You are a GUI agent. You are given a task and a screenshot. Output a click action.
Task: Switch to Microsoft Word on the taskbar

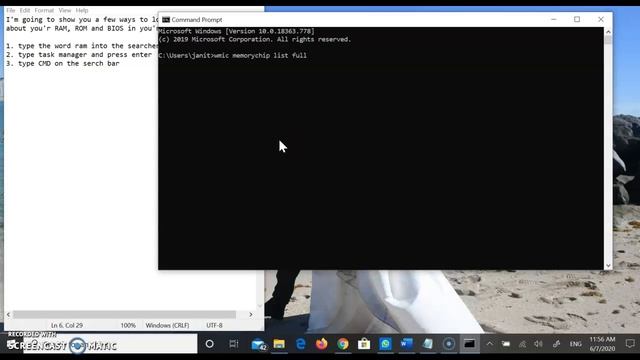click(x=407, y=344)
